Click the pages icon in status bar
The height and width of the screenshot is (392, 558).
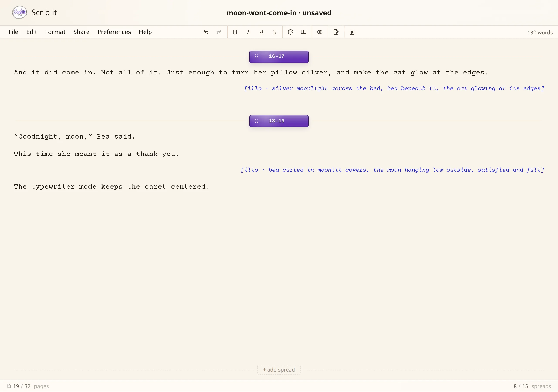[x=9, y=386]
